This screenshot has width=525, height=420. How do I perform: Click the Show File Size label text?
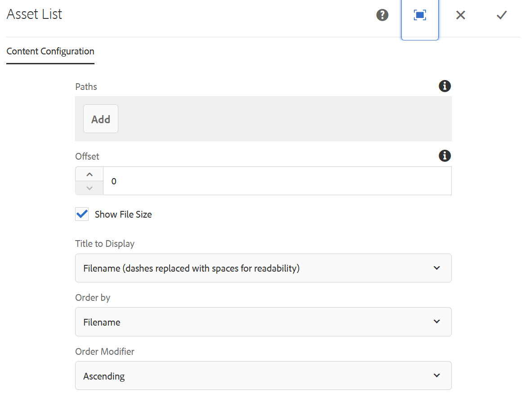123,214
